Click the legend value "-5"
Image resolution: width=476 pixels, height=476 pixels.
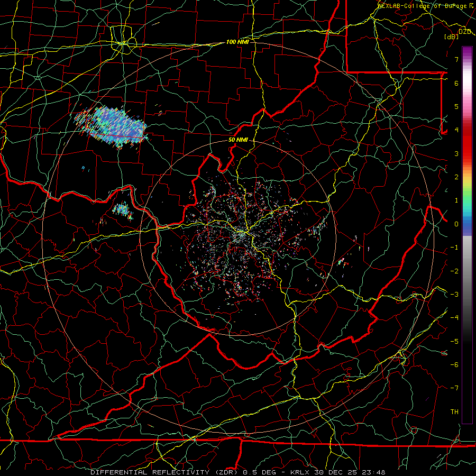(x=454, y=342)
